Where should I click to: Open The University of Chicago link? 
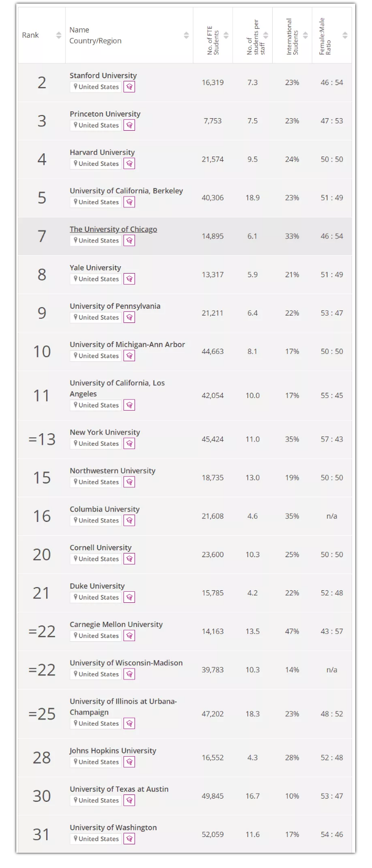tap(113, 229)
